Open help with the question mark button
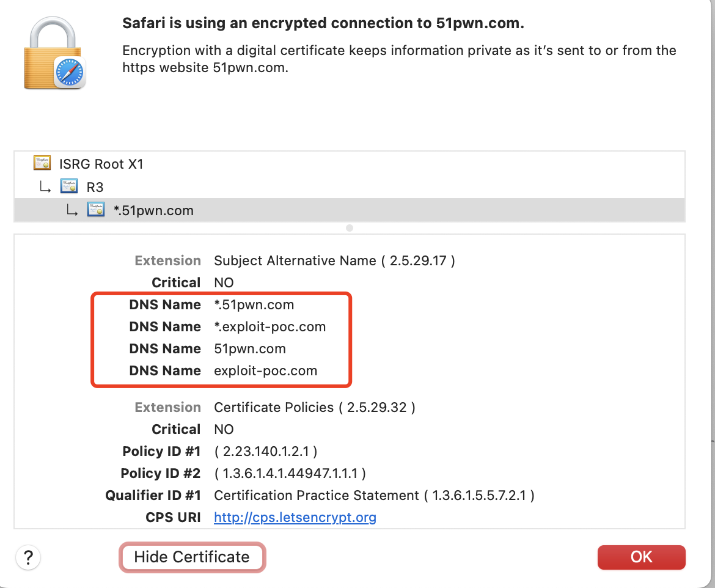715x588 pixels. [28, 557]
